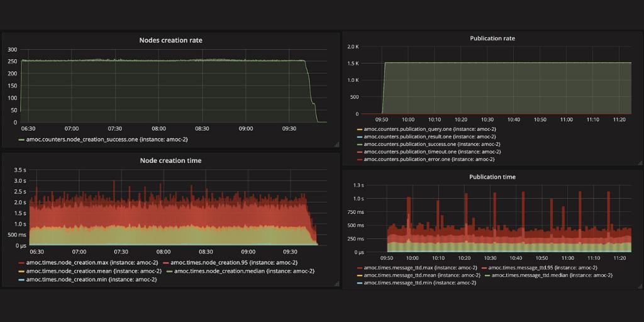This screenshot has height=322, width=644.
Task: Click the 11:20 x-axis label in Publication time
Action: click(619, 258)
